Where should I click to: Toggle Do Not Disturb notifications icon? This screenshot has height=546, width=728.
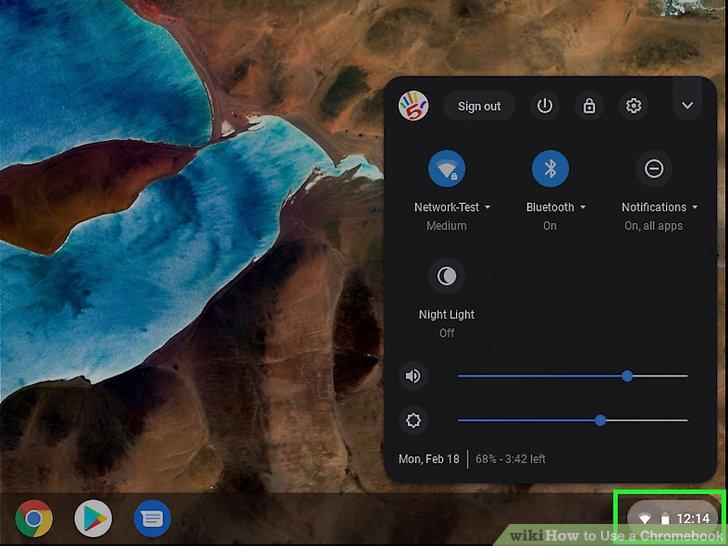coord(654,169)
